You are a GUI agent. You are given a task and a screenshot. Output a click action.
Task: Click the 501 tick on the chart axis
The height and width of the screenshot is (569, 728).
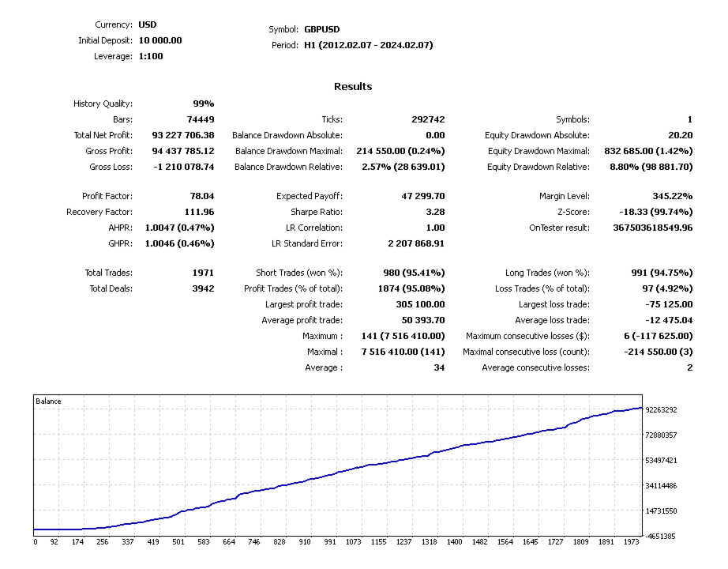(x=178, y=542)
